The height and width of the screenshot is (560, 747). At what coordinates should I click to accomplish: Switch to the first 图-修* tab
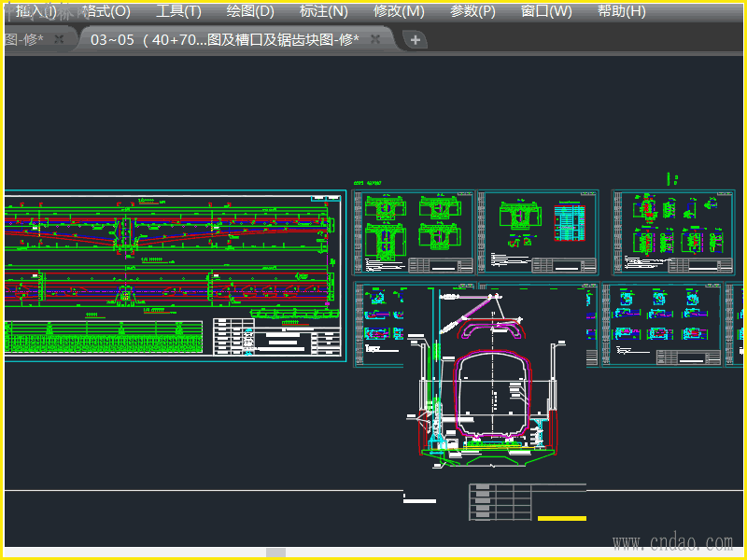pyautogui.click(x=24, y=39)
